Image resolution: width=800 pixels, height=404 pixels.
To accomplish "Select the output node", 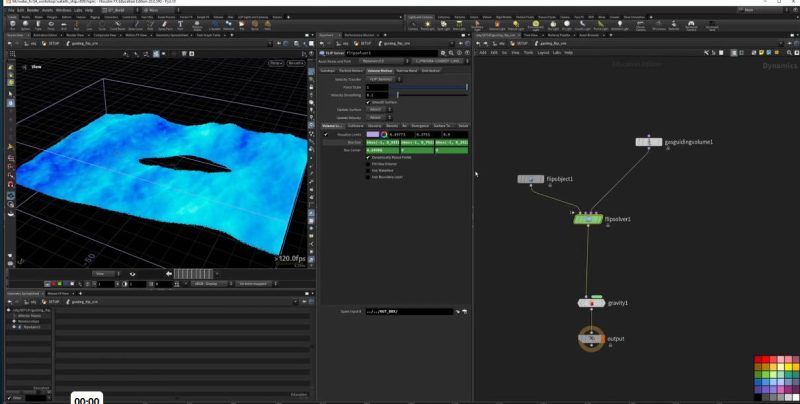I will click(x=591, y=338).
